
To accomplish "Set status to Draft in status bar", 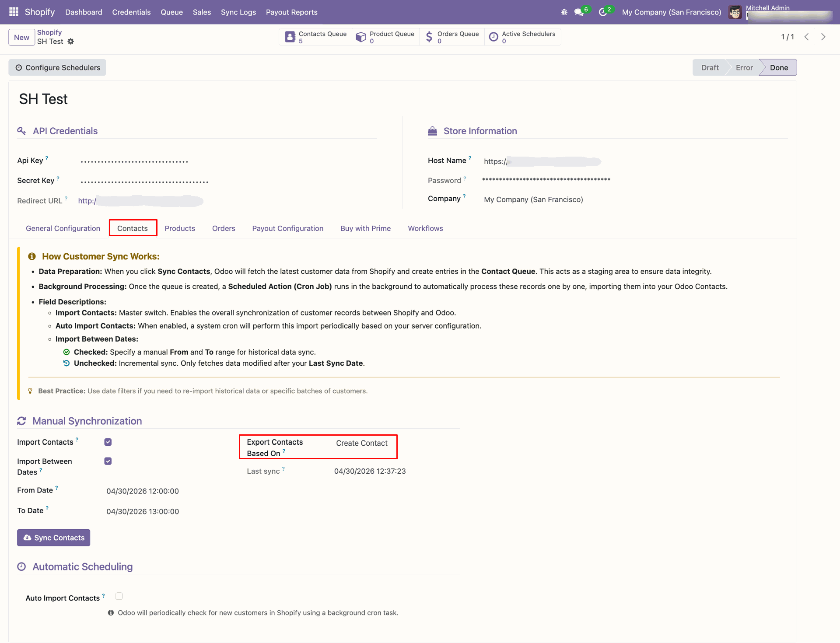I will click(710, 67).
